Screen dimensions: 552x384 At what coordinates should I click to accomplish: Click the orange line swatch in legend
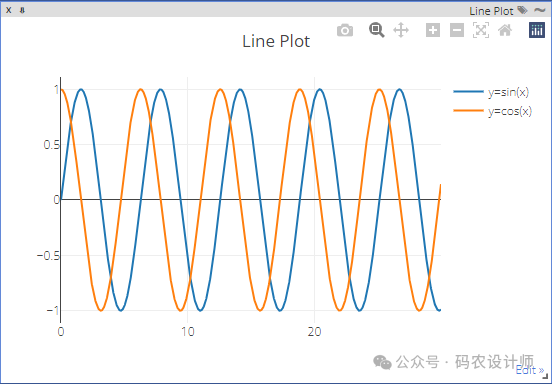point(469,111)
